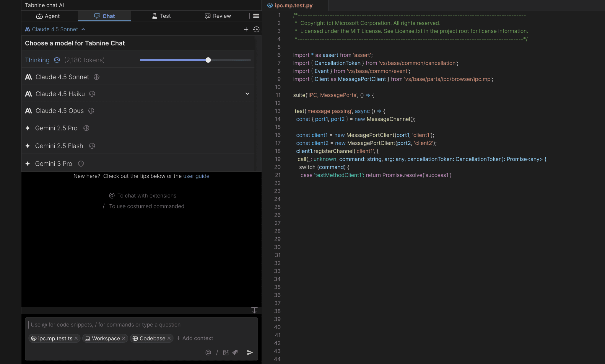Screen dimensions: 605x364
Task: Send the chat message
Action: [250, 352]
